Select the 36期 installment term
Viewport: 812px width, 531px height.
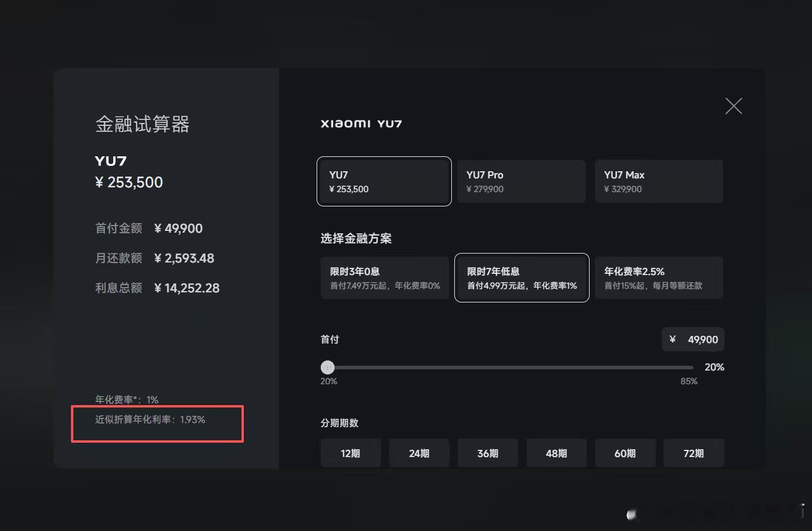(x=488, y=453)
